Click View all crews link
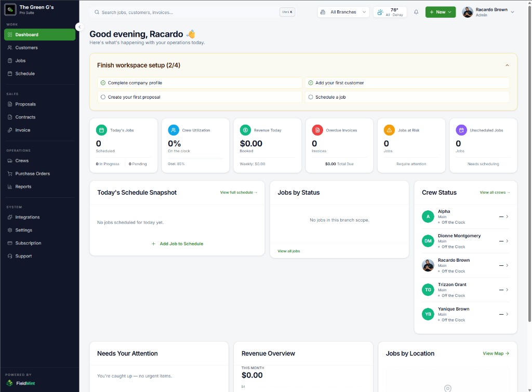The height and width of the screenshot is (392, 532). pos(495,192)
